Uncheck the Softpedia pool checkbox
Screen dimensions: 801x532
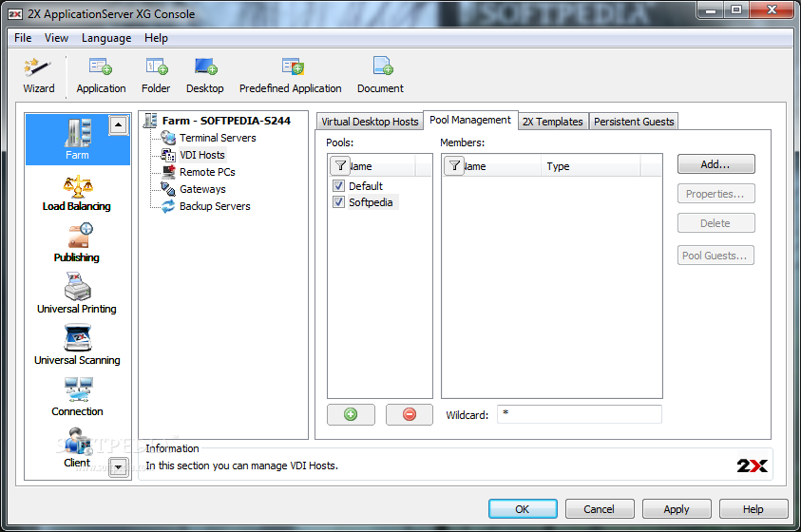338,201
